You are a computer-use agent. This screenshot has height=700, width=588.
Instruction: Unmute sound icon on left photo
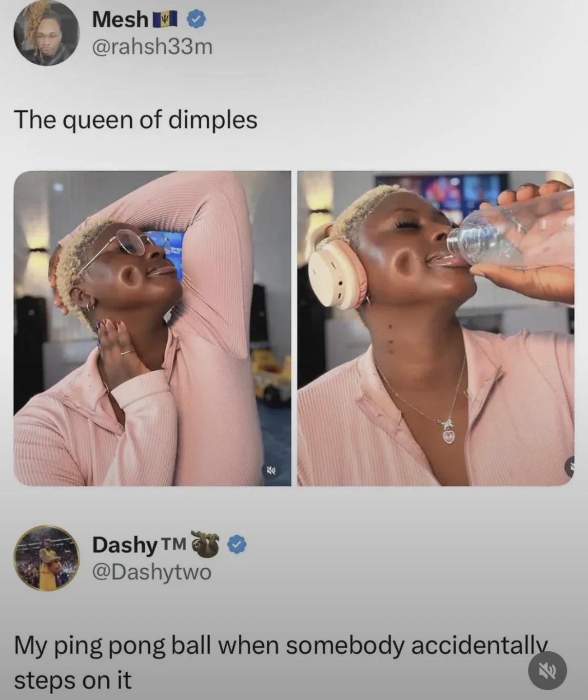[271, 470]
